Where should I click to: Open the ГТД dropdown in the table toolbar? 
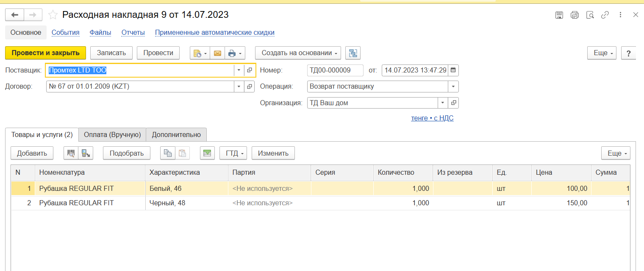pyautogui.click(x=233, y=153)
